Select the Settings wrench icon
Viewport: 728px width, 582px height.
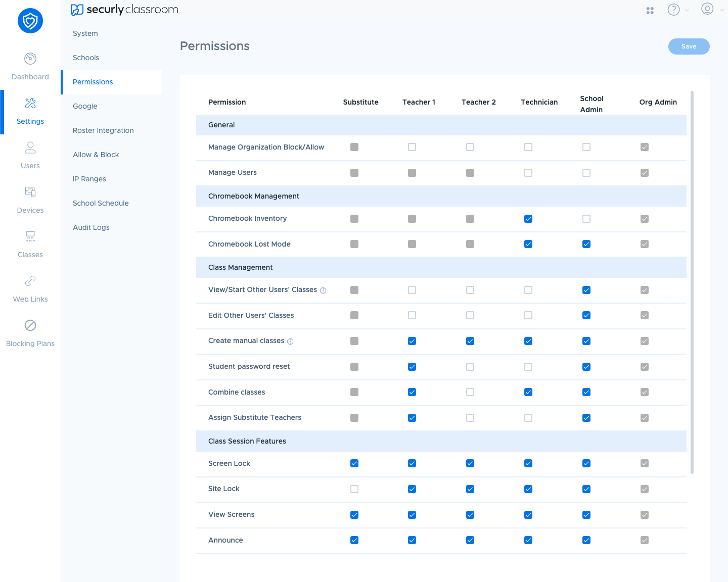[x=30, y=103]
